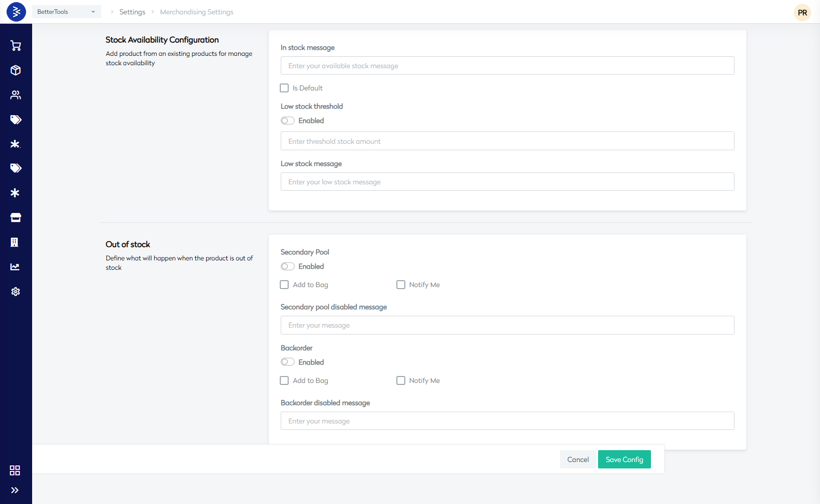Focus the In stock message input field
Image resolution: width=820 pixels, height=504 pixels.
pos(507,66)
